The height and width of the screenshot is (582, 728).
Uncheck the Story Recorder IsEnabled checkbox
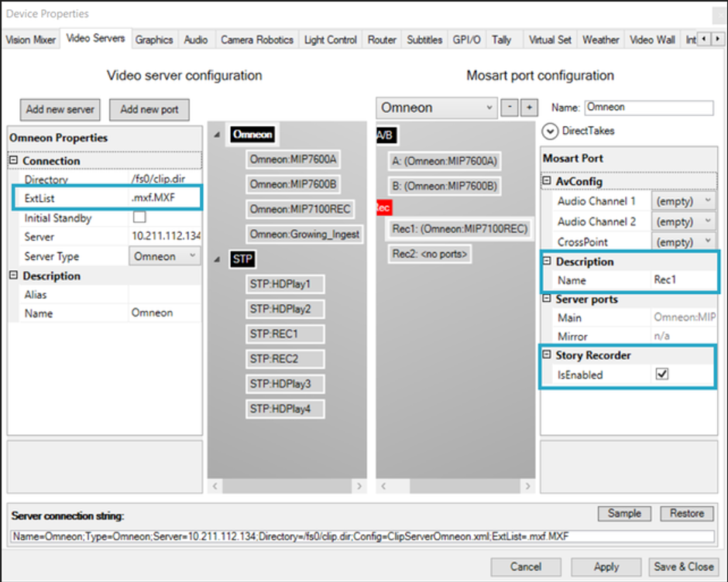click(x=662, y=375)
